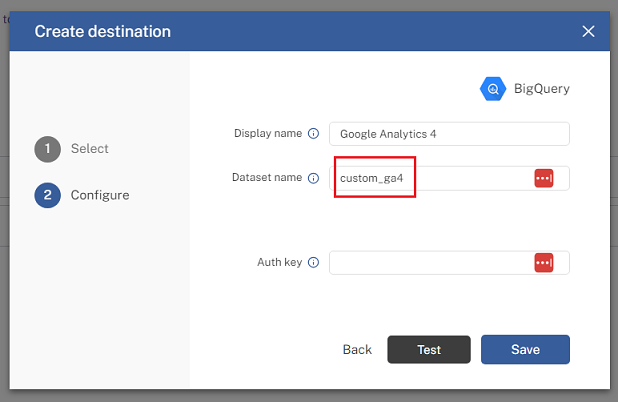The image size is (618, 402).
Task: Focus the Auth key input field
Action: tap(449, 262)
